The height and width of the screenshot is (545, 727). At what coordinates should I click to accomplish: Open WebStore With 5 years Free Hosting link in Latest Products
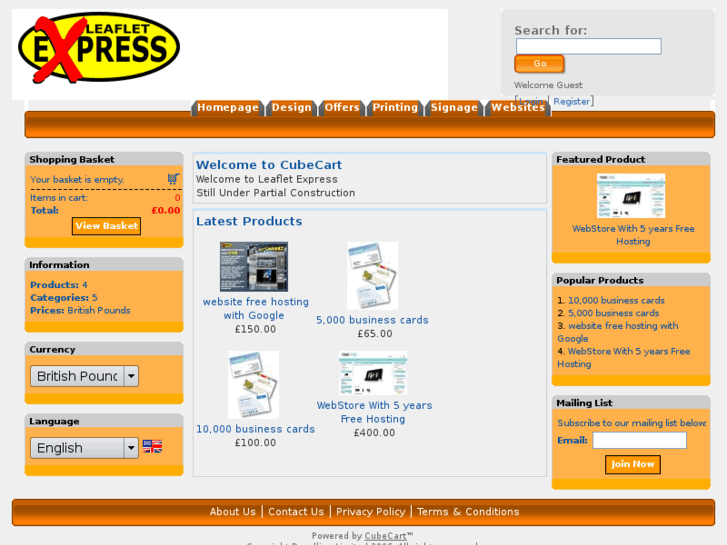click(x=374, y=412)
